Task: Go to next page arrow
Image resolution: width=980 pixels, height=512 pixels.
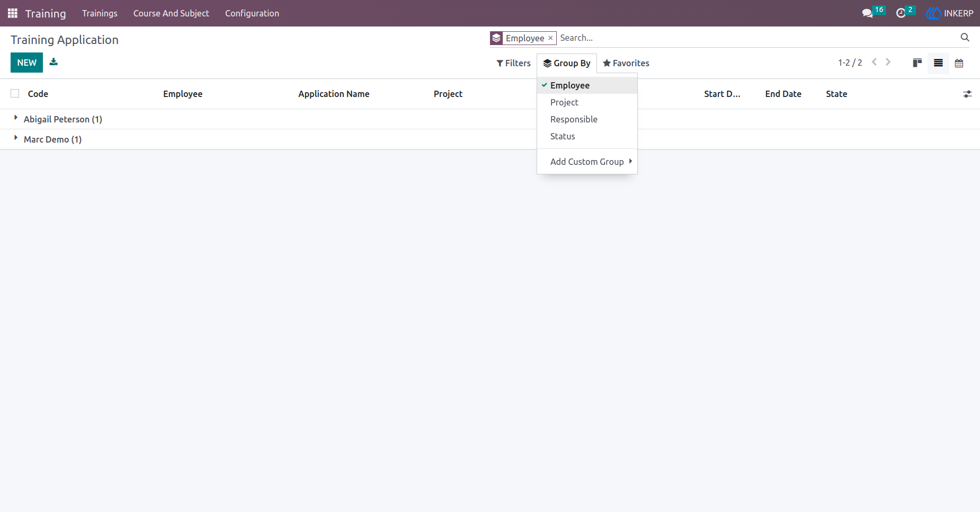Action: tap(888, 62)
